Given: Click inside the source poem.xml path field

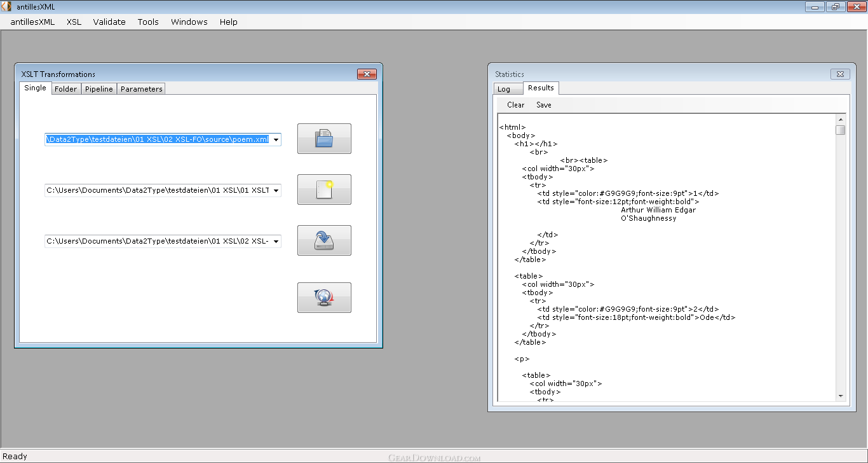Looking at the screenshot, I should (158, 139).
